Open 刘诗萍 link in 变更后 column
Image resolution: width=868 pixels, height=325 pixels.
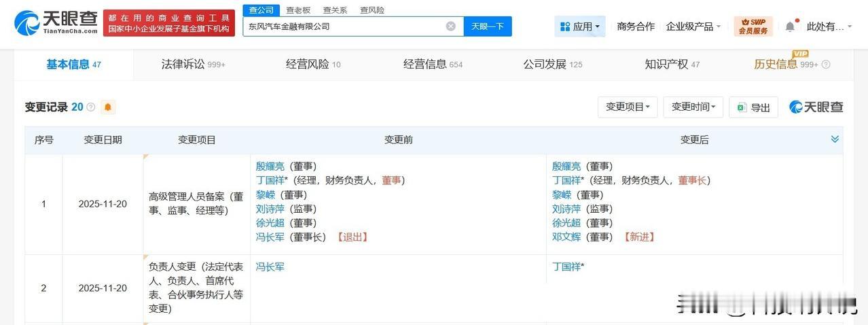click(x=566, y=209)
